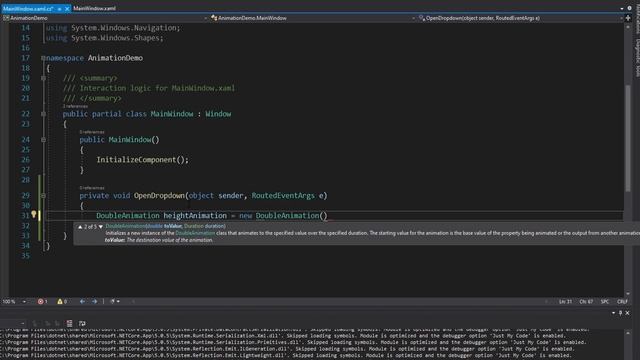Click the lightbulb quick actions icon on line 31
The image size is (640, 360).
(34, 214)
